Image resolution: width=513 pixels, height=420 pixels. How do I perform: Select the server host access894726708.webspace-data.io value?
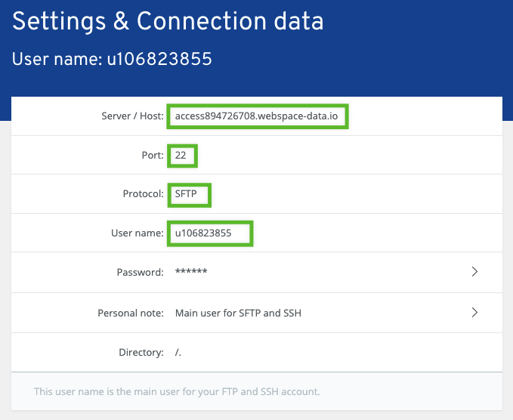pos(256,116)
